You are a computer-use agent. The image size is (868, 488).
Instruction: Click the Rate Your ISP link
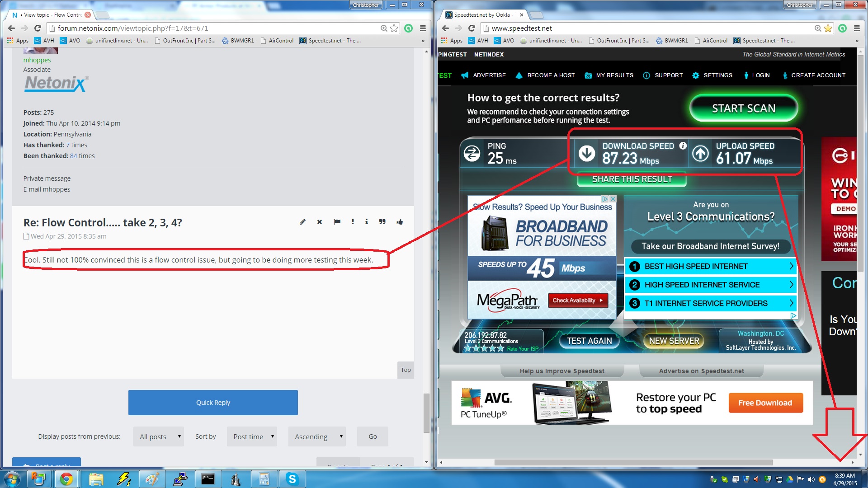point(523,349)
